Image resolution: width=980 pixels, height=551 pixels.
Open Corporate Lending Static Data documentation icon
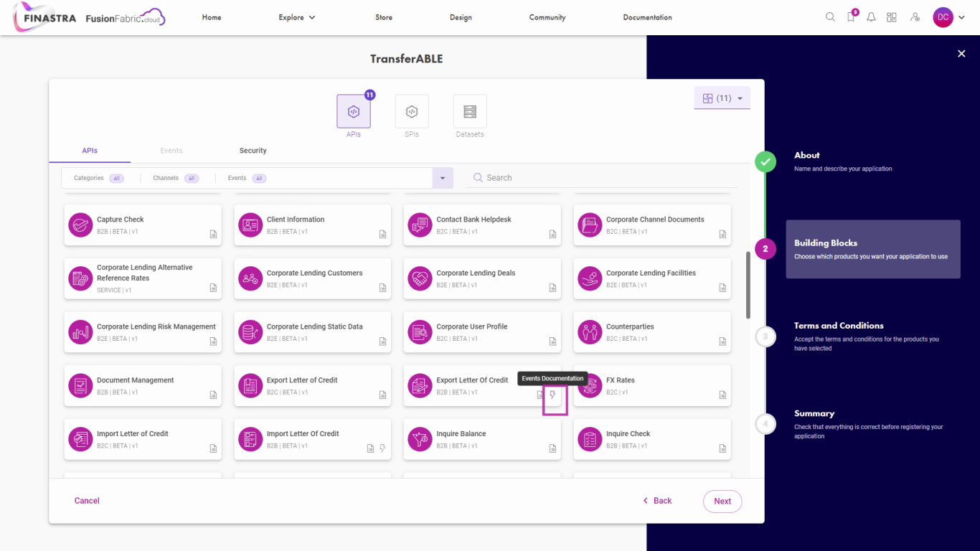click(x=383, y=342)
